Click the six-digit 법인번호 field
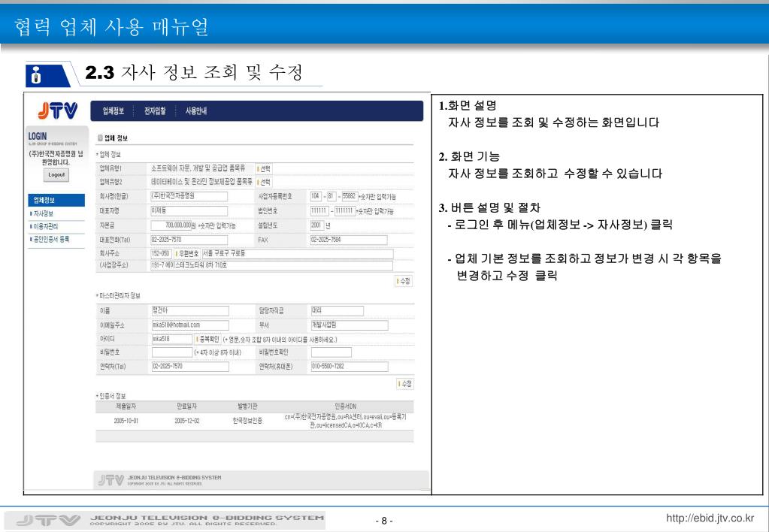Image resolution: width=769 pixels, height=532 pixels. [x=319, y=211]
